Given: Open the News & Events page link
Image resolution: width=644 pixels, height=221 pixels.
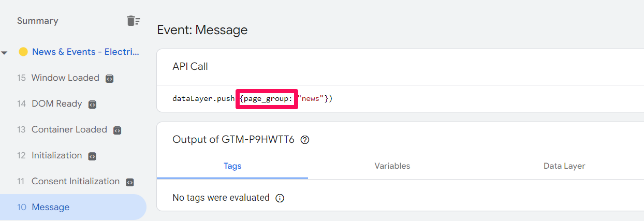Looking at the screenshot, I should [85, 52].
